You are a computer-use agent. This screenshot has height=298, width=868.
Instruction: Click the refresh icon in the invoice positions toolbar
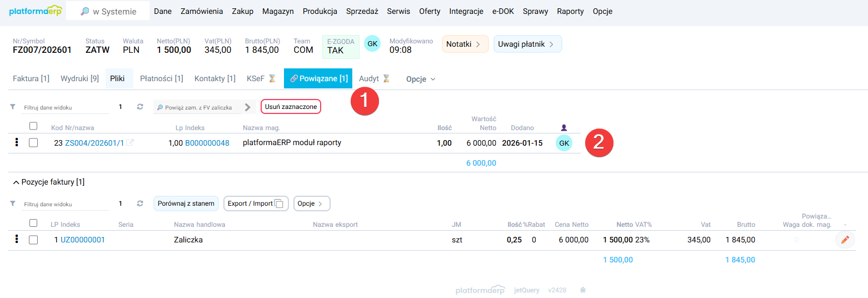click(x=141, y=203)
